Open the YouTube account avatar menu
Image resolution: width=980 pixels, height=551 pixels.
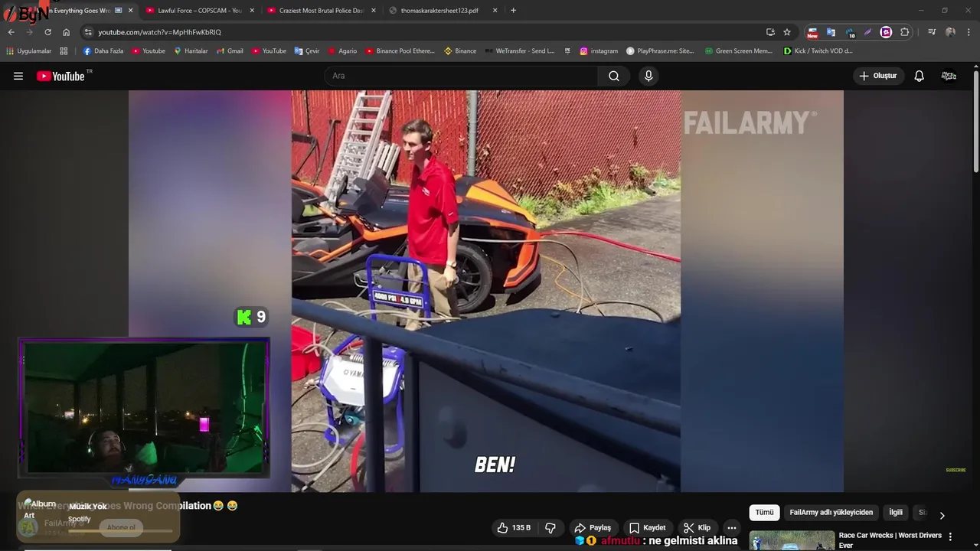[x=949, y=76]
